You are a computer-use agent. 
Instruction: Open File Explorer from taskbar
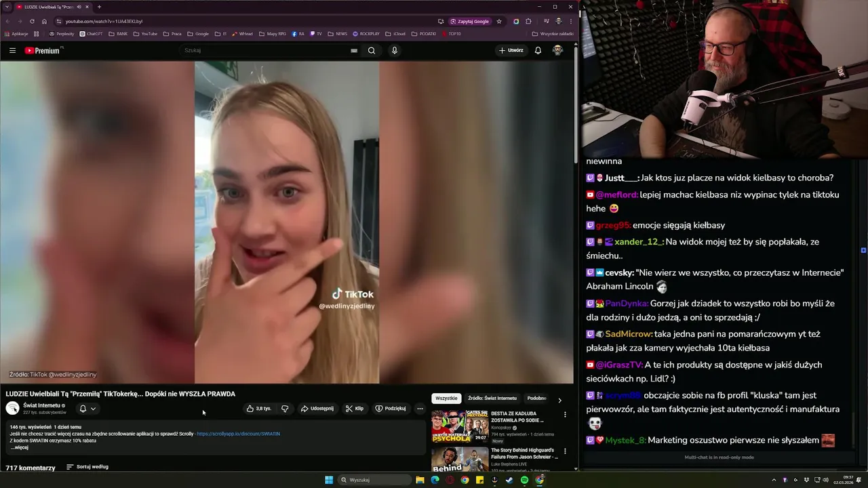point(420,480)
